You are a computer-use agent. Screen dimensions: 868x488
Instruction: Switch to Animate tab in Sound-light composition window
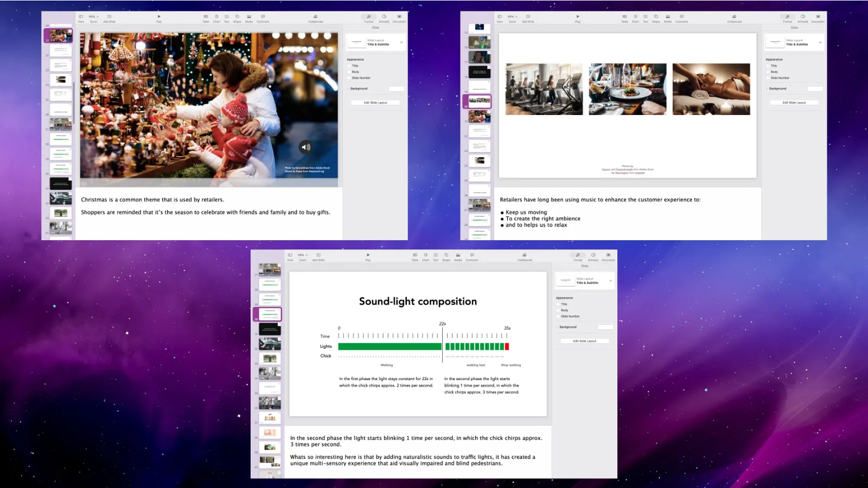[593, 257]
